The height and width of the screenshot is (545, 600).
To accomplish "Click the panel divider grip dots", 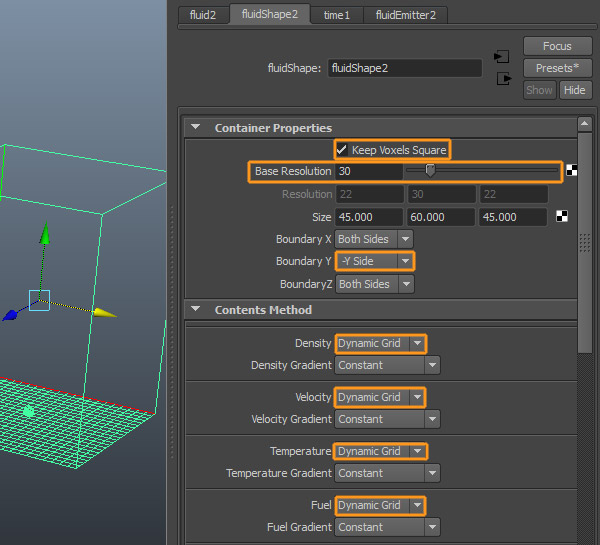I will click(172, 332).
